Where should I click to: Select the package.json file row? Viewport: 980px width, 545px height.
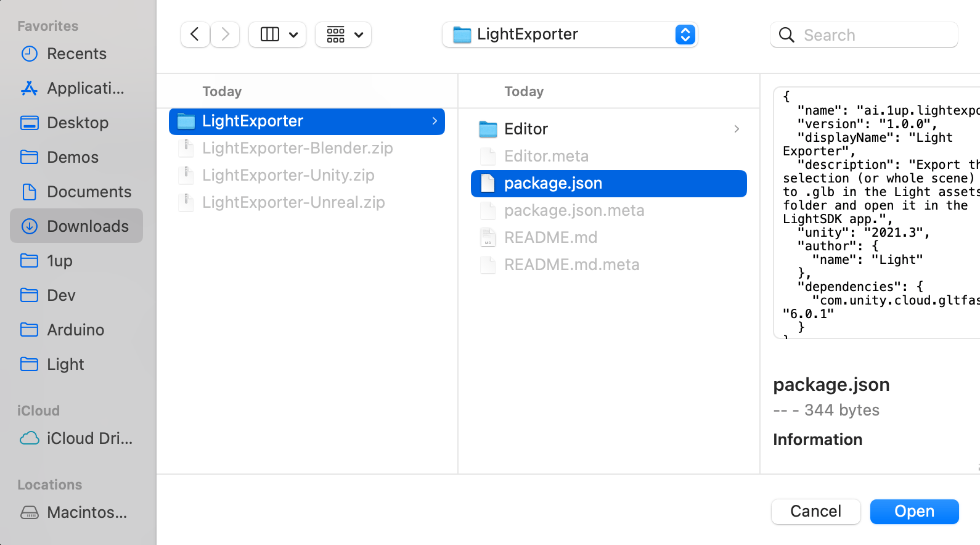pyautogui.click(x=609, y=184)
